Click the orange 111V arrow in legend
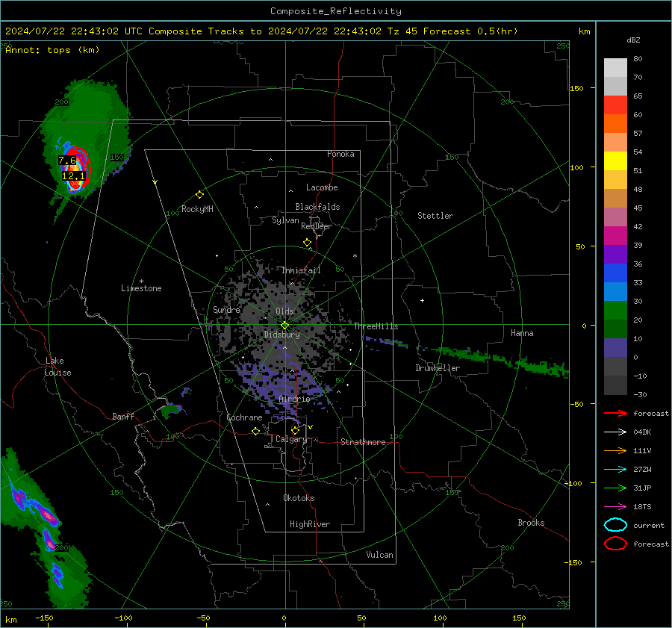 615,450
